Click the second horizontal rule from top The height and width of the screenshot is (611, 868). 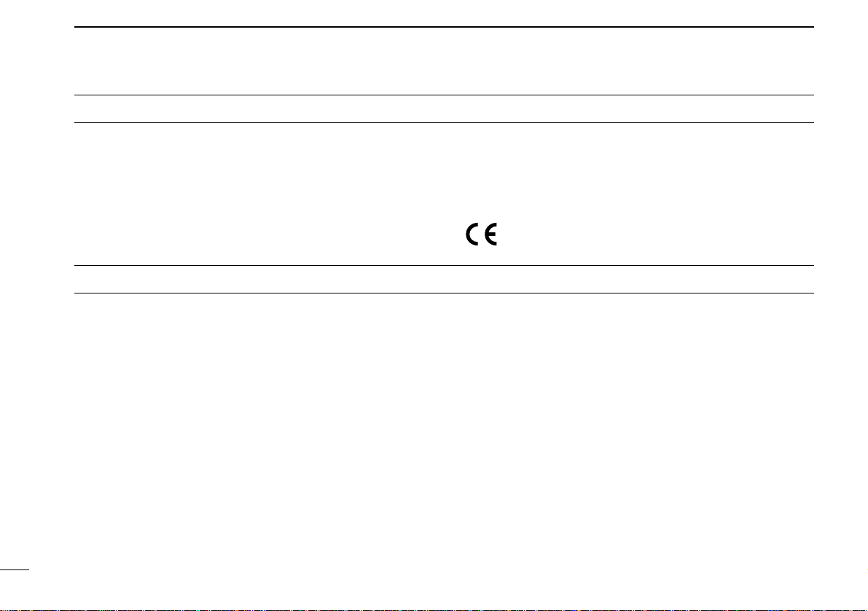[x=444, y=95]
